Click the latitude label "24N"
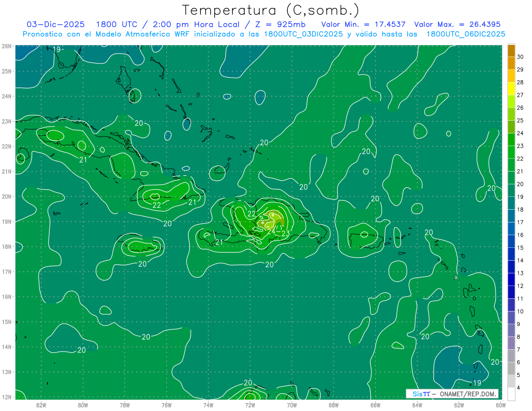532x411 pixels. [6, 96]
